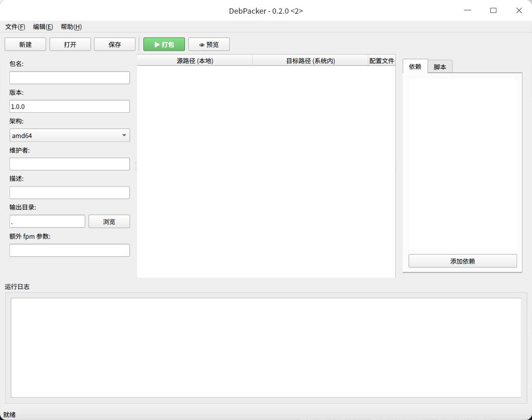Switch to the 依赖 tab
Screen dimensions: 532x420
415,67
